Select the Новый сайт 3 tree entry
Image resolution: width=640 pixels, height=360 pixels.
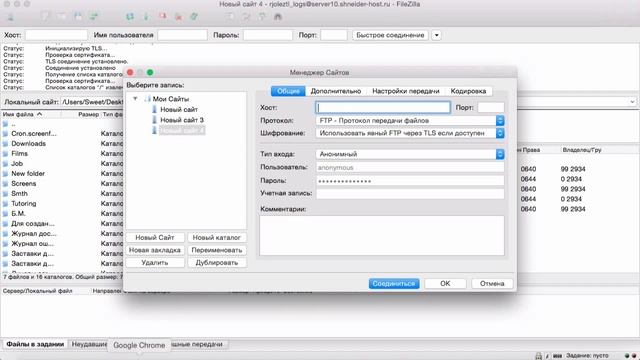182,120
